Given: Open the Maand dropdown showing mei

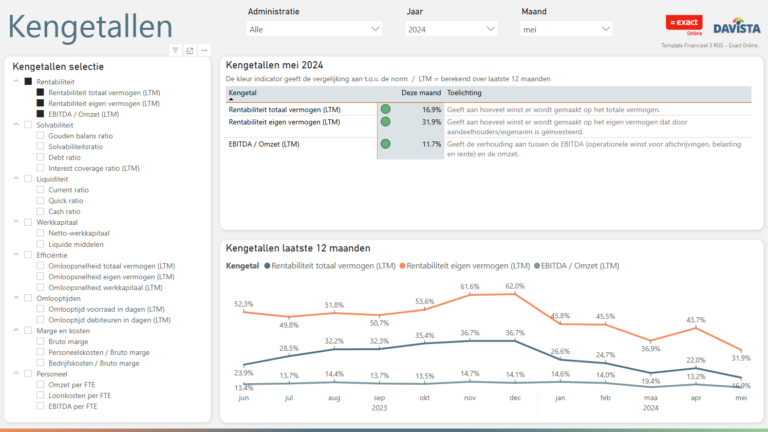Looking at the screenshot, I should [x=566, y=29].
